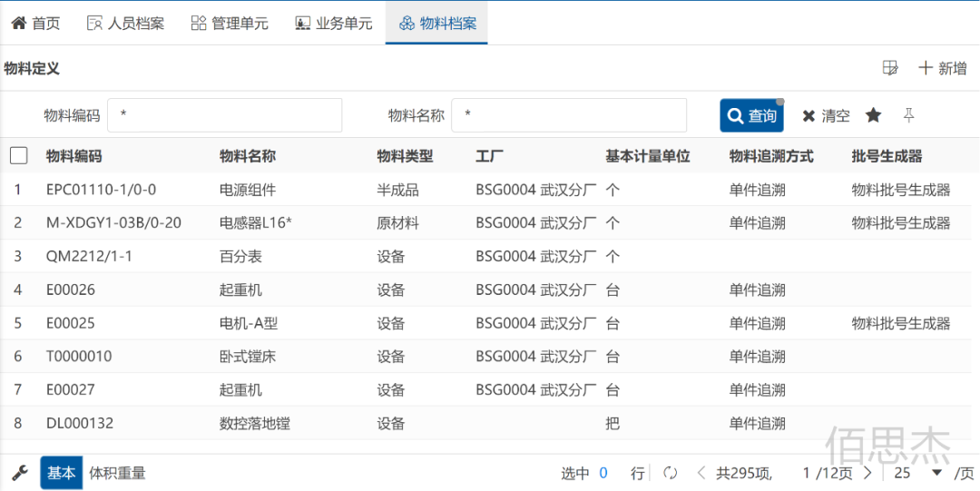This screenshot has width=980, height=491.
Task: Go to next page arrow
Action: click(867, 473)
